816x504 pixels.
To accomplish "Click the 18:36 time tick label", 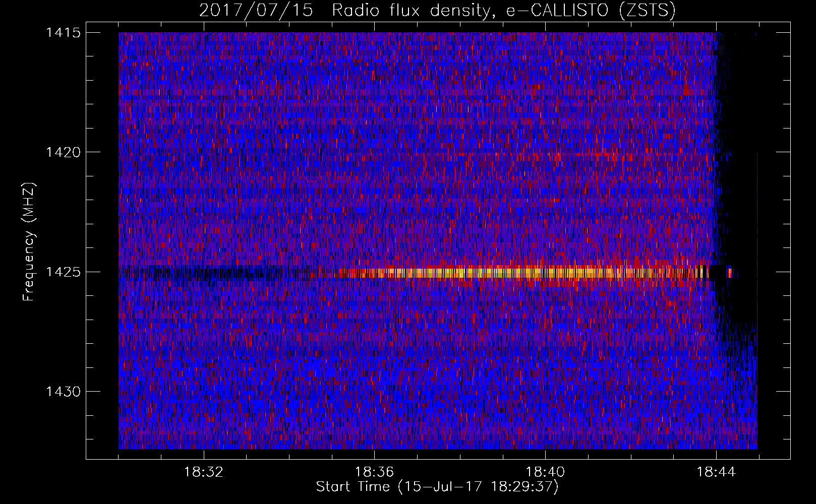I will coord(375,472).
